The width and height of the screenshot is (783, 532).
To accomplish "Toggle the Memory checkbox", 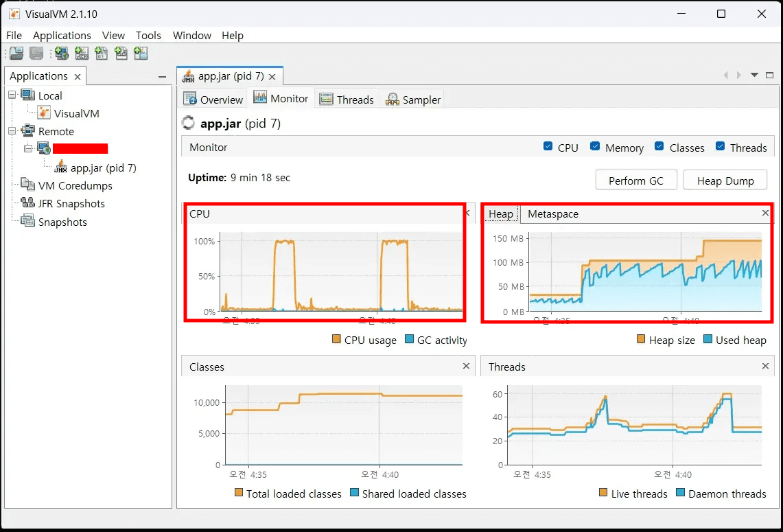I will click(595, 146).
